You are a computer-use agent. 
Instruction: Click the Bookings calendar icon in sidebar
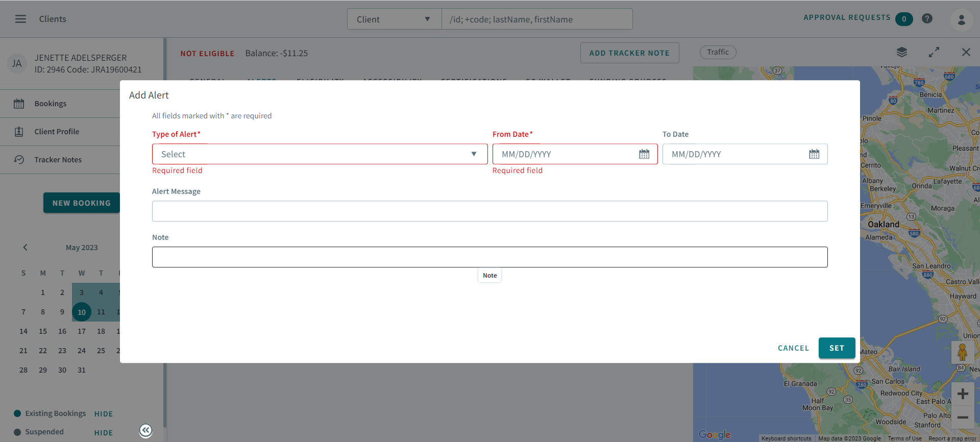[x=19, y=104]
